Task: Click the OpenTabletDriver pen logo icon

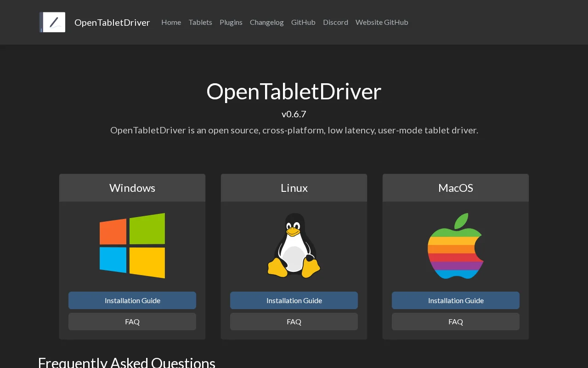Action: (x=52, y=22)
